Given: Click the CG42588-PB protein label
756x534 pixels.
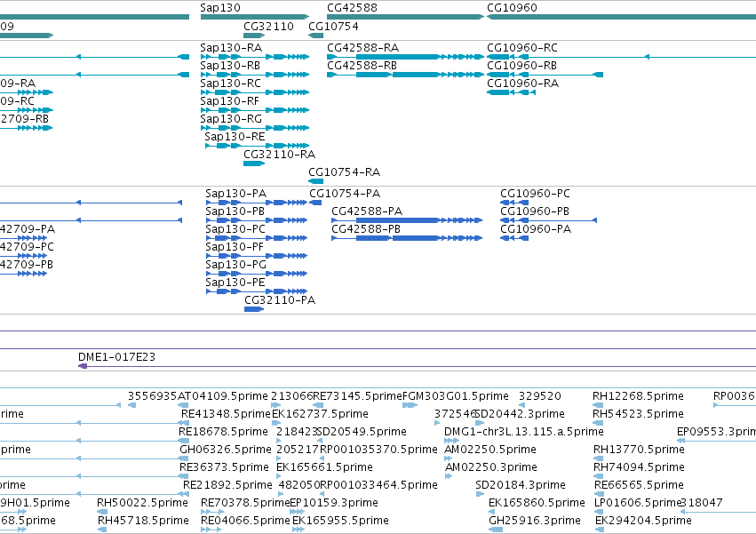Looking at the screenshot, I should (366, 229).
